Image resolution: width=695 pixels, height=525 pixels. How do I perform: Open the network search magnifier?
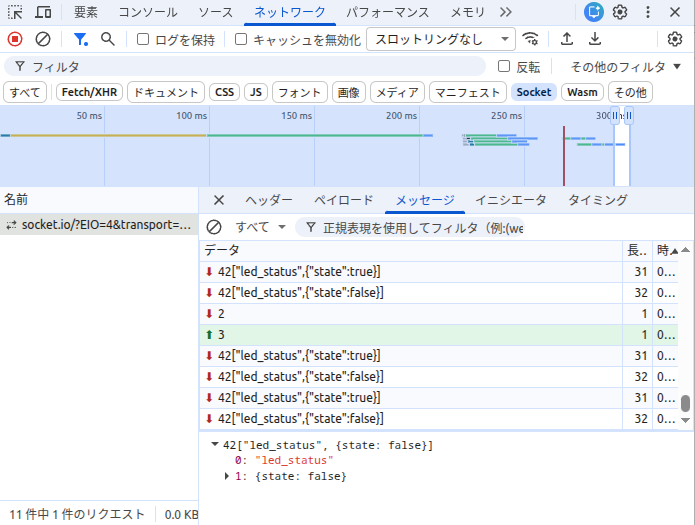(x=108, y=39)
